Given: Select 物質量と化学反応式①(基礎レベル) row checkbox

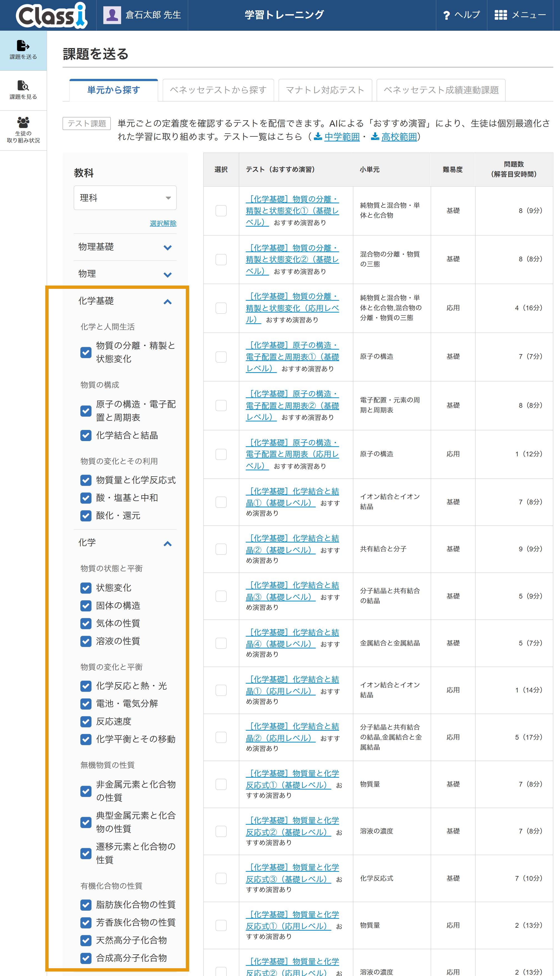Looking at the screenshot, I should 221,784.
